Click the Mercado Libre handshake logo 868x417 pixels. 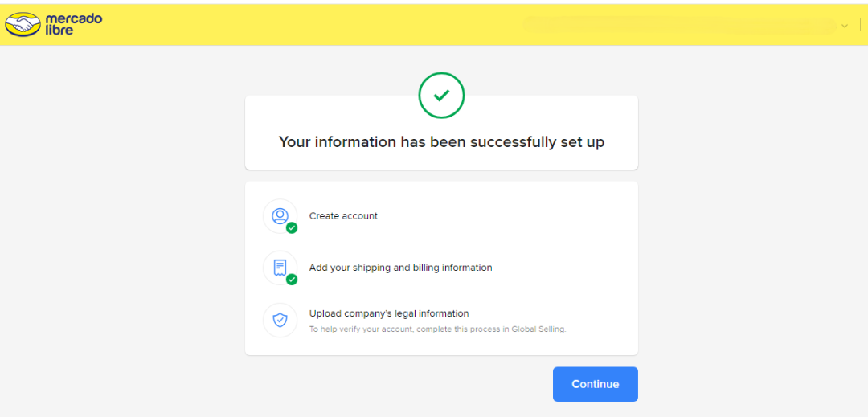coord(23,25)
